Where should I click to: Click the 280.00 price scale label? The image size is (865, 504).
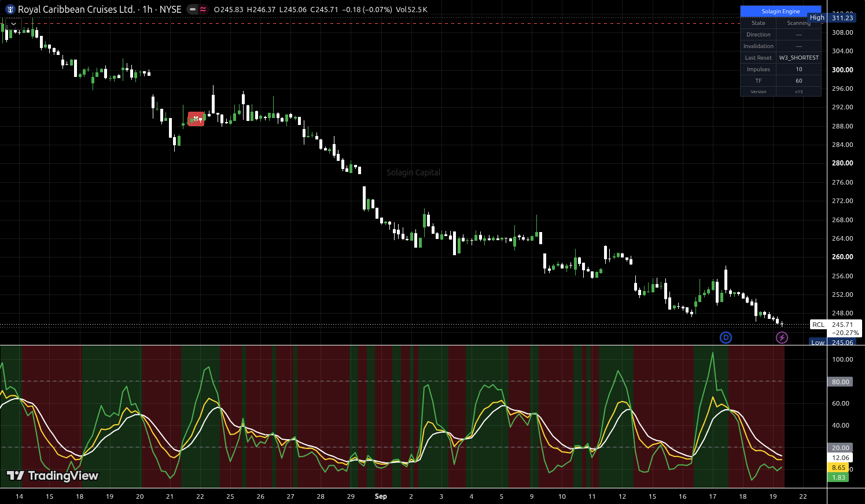(x=842, y=163)
